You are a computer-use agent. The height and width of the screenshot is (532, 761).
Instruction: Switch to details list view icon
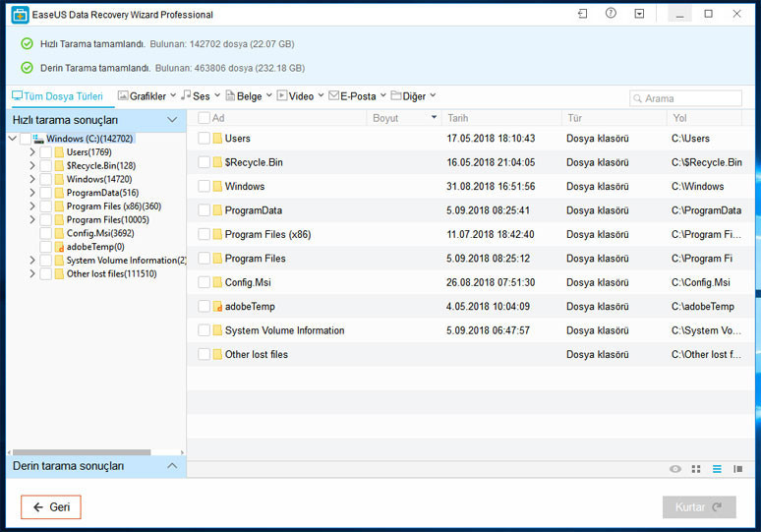717,469
